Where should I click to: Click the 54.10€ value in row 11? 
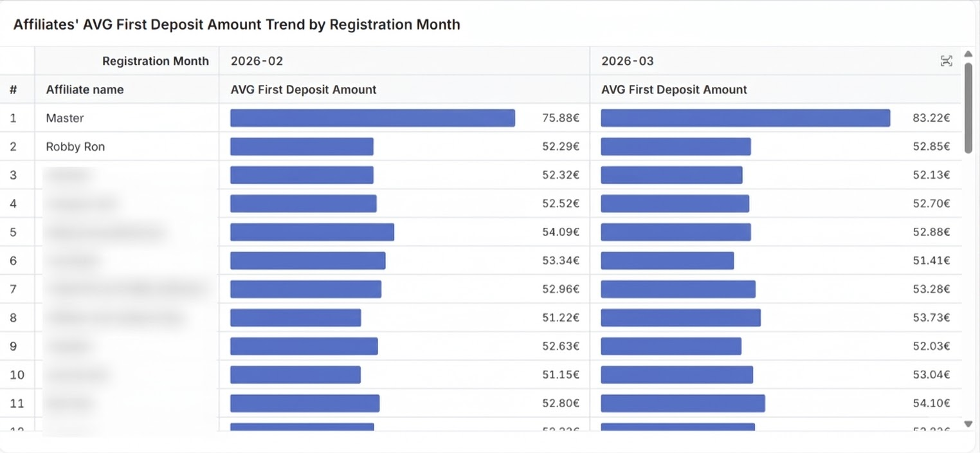click(931, 403)
